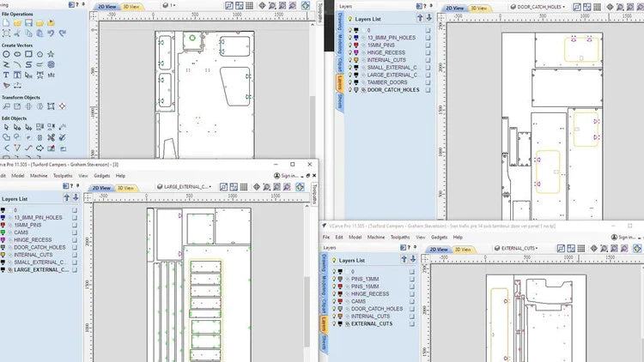Choose the Draw Text tool
The height and width of the screenshot is (362, 644).
6,75
